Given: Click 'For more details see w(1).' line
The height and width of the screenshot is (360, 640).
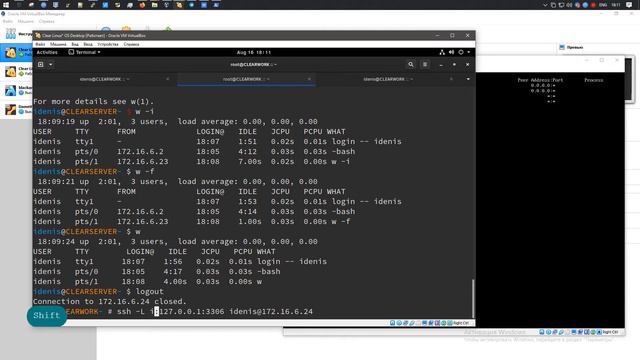Looking at the screenshot, I should pyautogui.click(x=93, y=102).
